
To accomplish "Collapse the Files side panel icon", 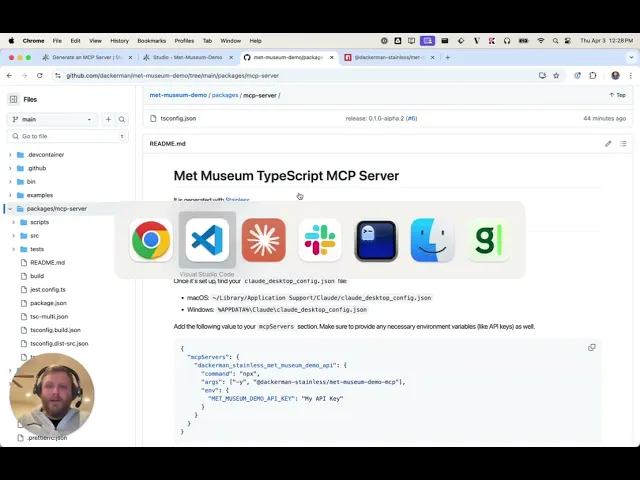I will [x=13, y=99].
